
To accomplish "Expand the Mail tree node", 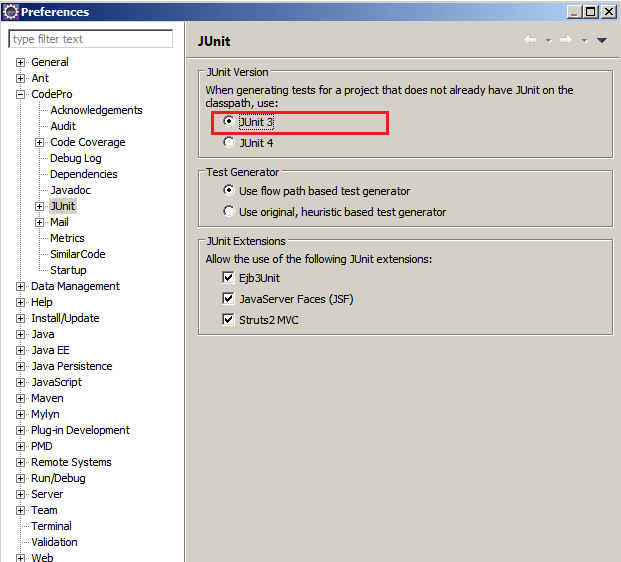I will pyautogui.click(x=39, y=223).
